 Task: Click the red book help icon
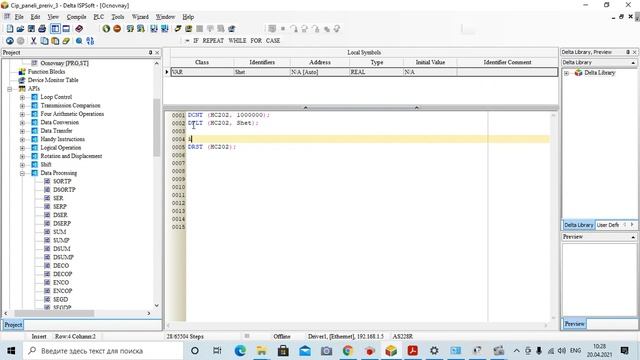79,29
